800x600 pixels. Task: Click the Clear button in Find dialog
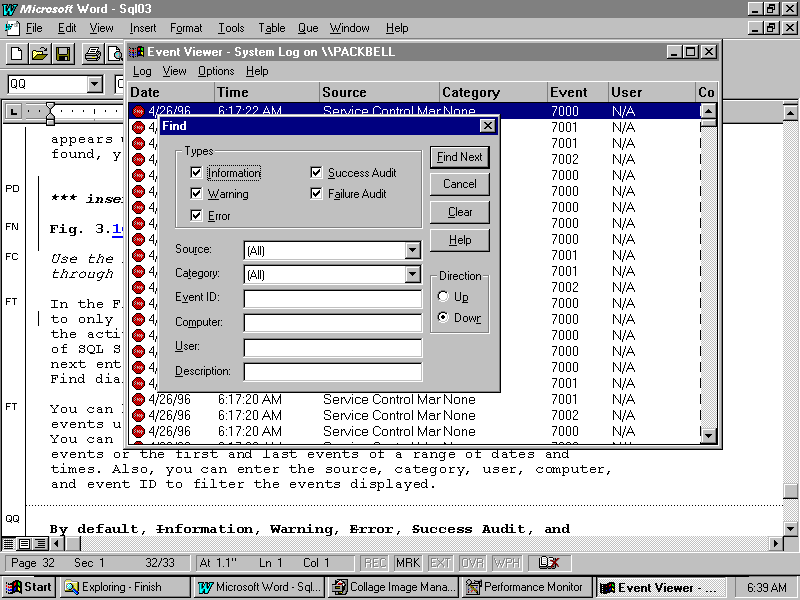(x=460, y=212)
